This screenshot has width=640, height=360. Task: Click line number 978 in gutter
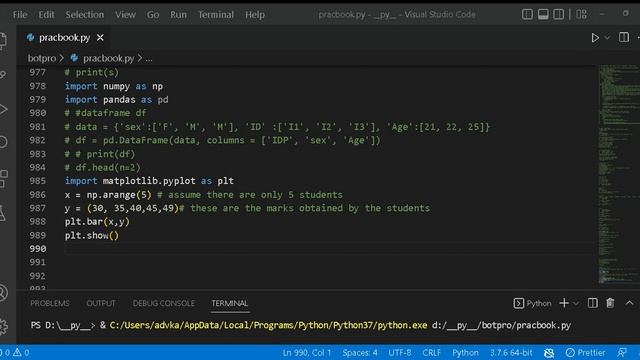click(x=38, y=86)
